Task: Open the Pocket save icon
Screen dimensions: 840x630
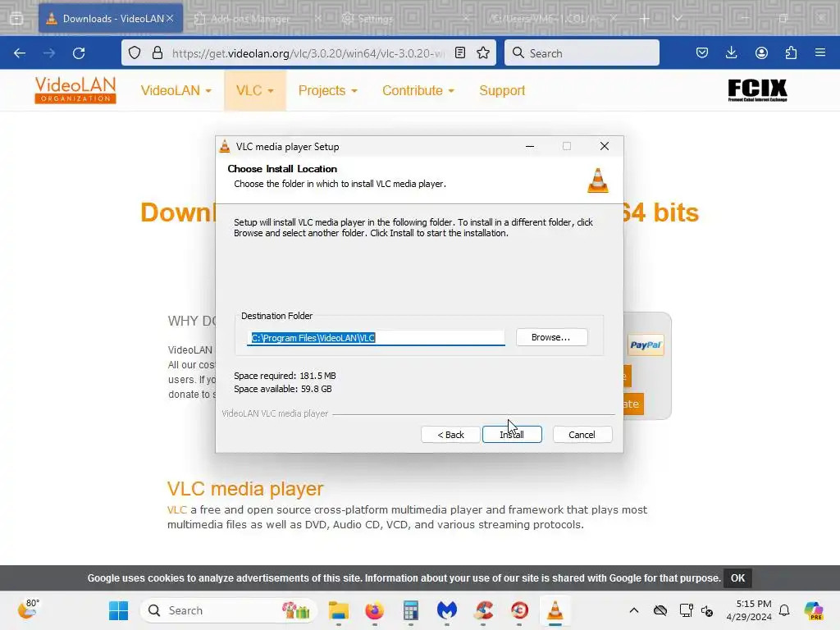Action: click(x=702, y=53)
